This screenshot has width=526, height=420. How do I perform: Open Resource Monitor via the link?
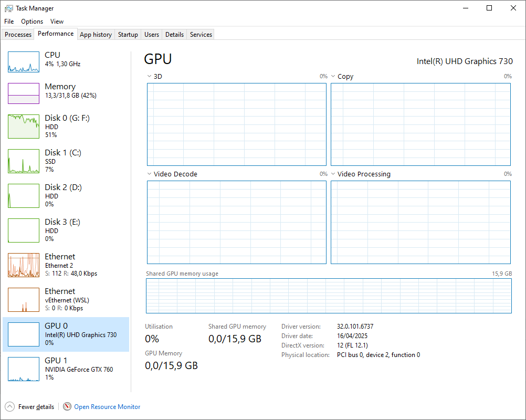107,406
